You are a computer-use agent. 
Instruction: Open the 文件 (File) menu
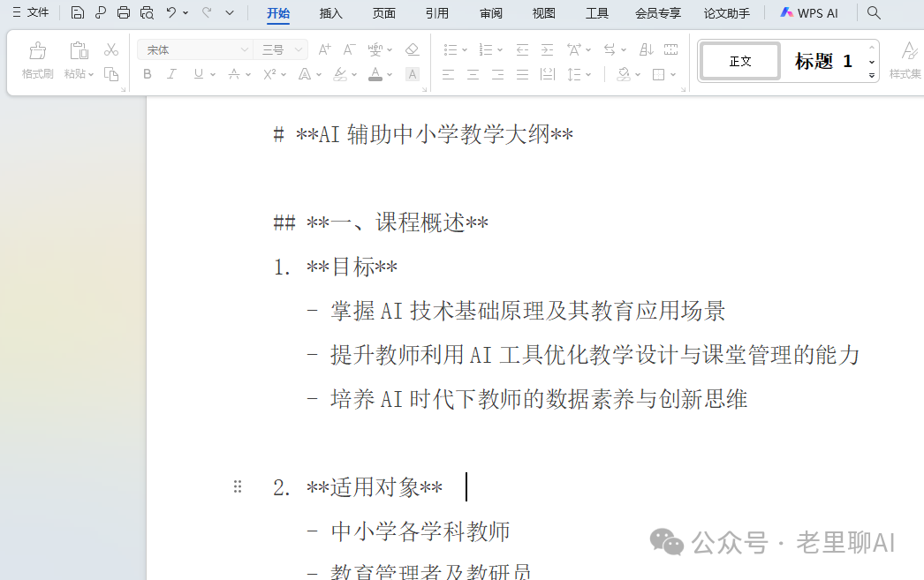[x=31, y=12]
